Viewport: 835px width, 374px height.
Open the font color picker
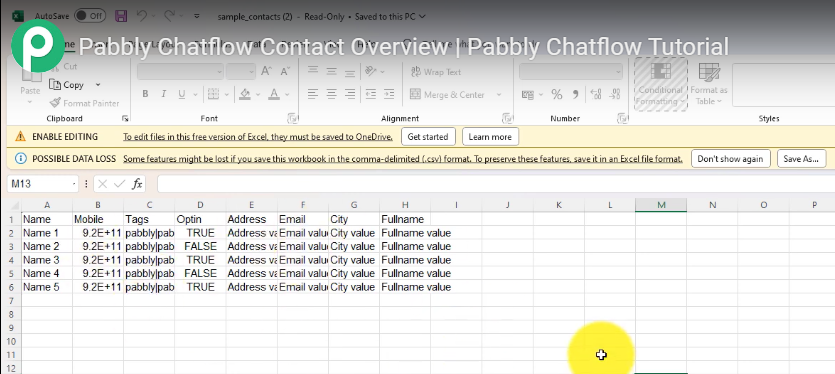click(x=288, y=95)
